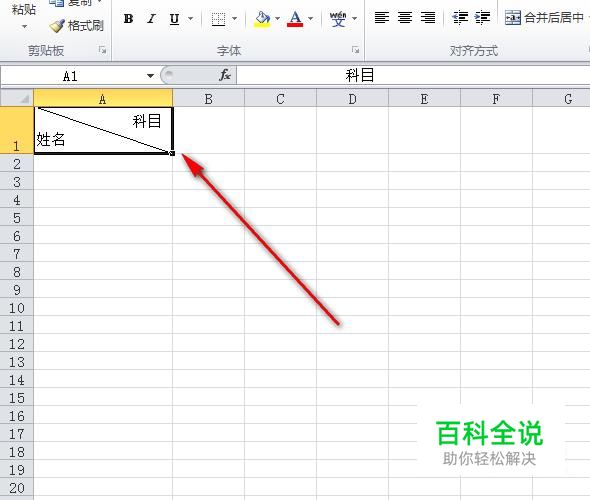Screen dimensions: 590x500
Task: Select column C header
Action: (280, 99)
